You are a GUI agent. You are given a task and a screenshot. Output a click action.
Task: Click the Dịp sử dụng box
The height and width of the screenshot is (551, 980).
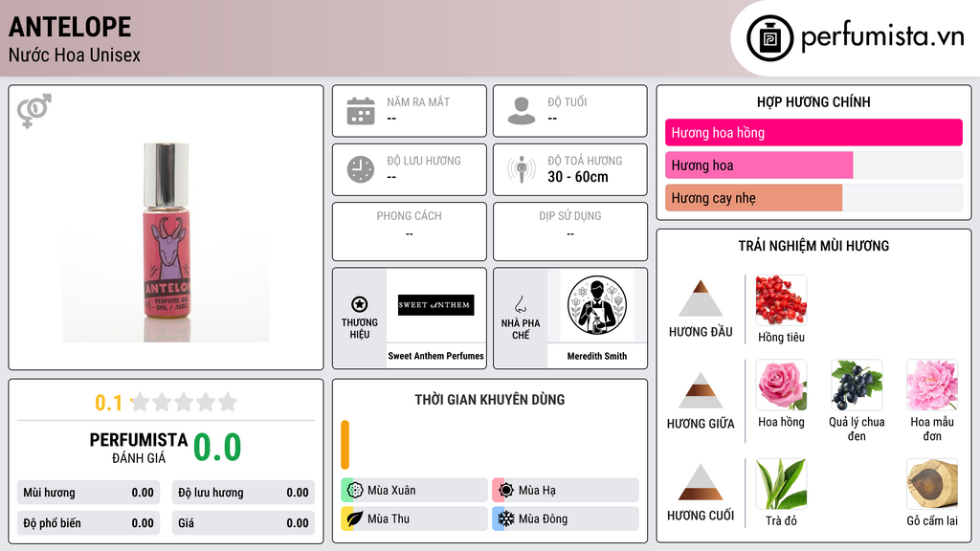coord(570,231)
